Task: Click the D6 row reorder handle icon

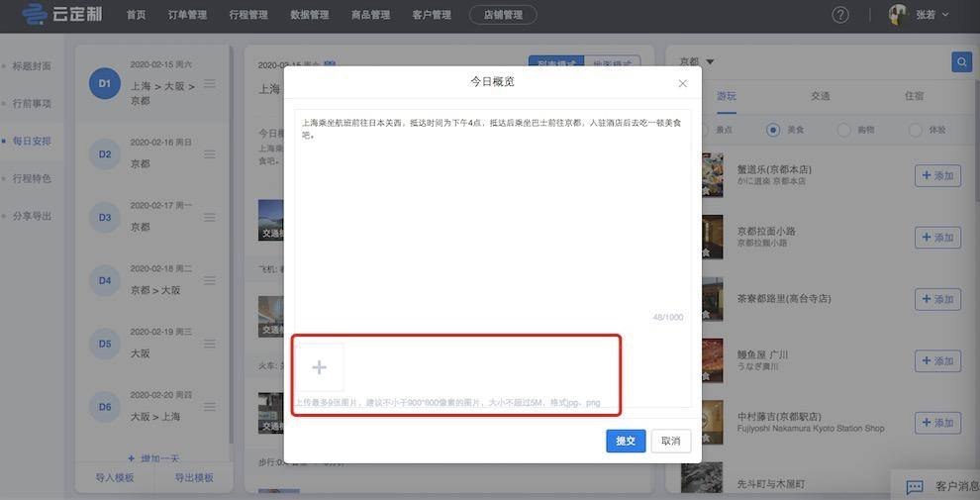Action: (210, 406)
